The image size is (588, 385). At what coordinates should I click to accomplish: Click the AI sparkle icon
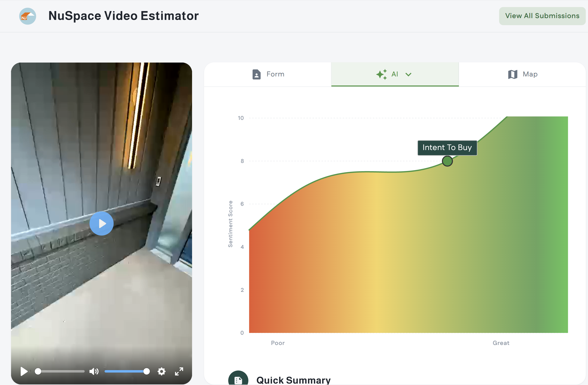click(381, 74)
